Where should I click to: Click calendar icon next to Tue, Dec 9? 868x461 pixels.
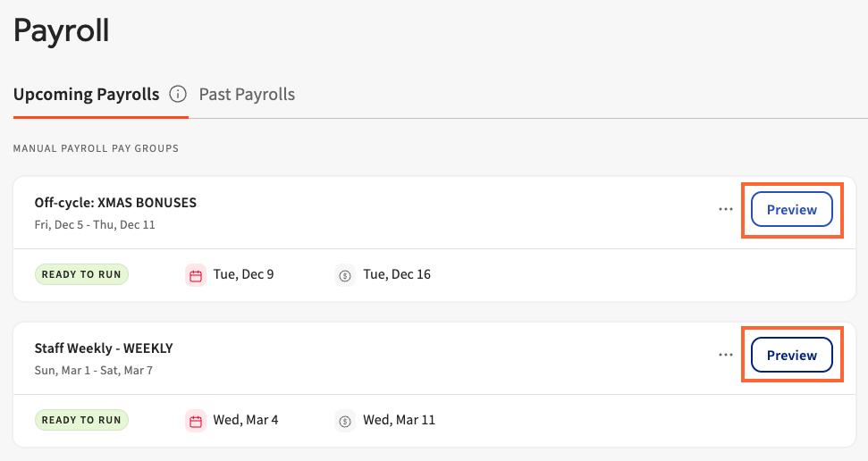tap(196, 274)
